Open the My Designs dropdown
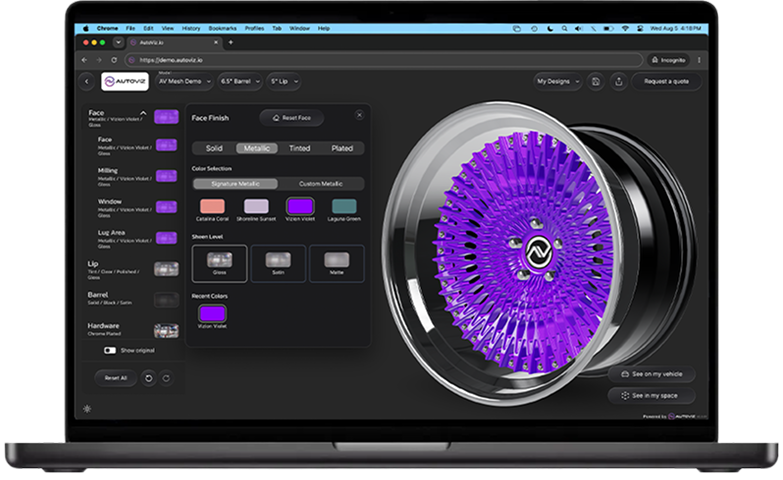 click(558, 81)
